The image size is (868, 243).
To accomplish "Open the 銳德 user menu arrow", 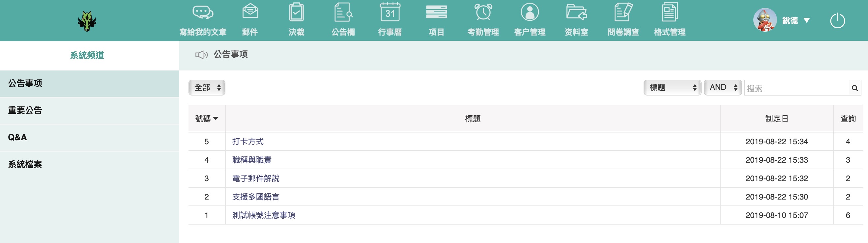I will click(807, 20).
